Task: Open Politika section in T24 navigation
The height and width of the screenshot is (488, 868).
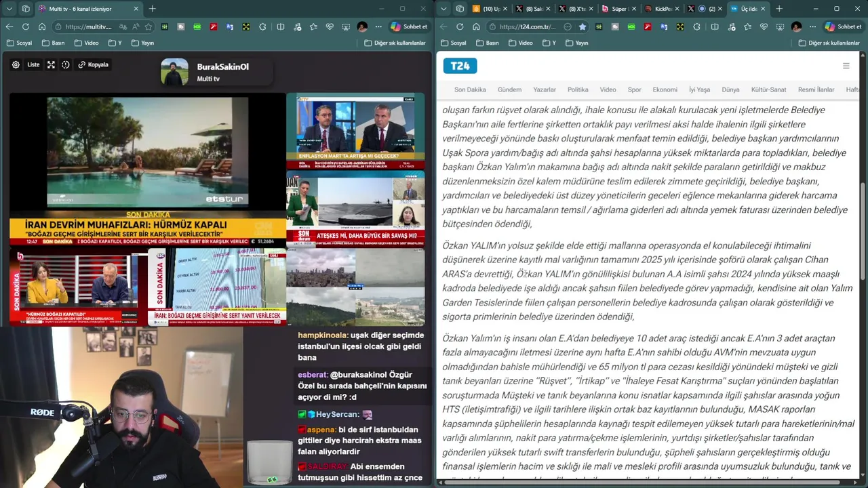Action: 578,89
